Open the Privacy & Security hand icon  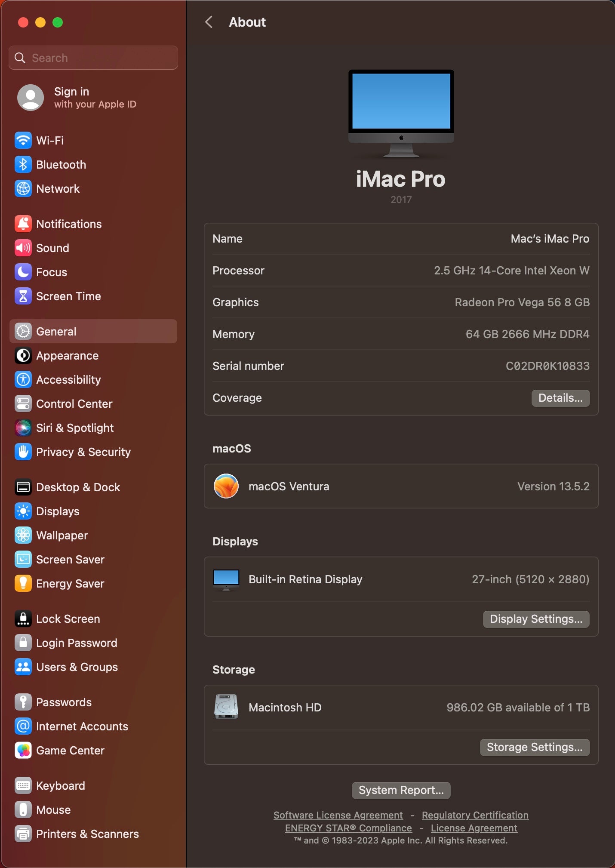pyautogui.click(x=23, y=452)
